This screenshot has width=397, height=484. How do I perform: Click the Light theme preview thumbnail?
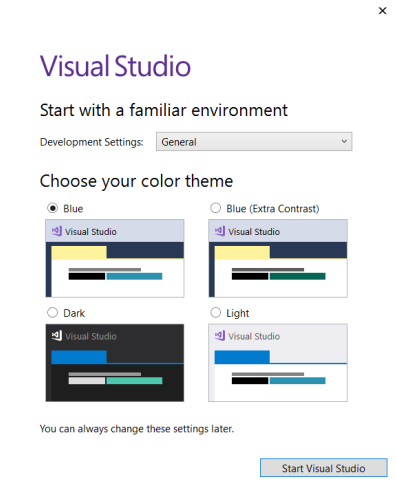[278, 363]
